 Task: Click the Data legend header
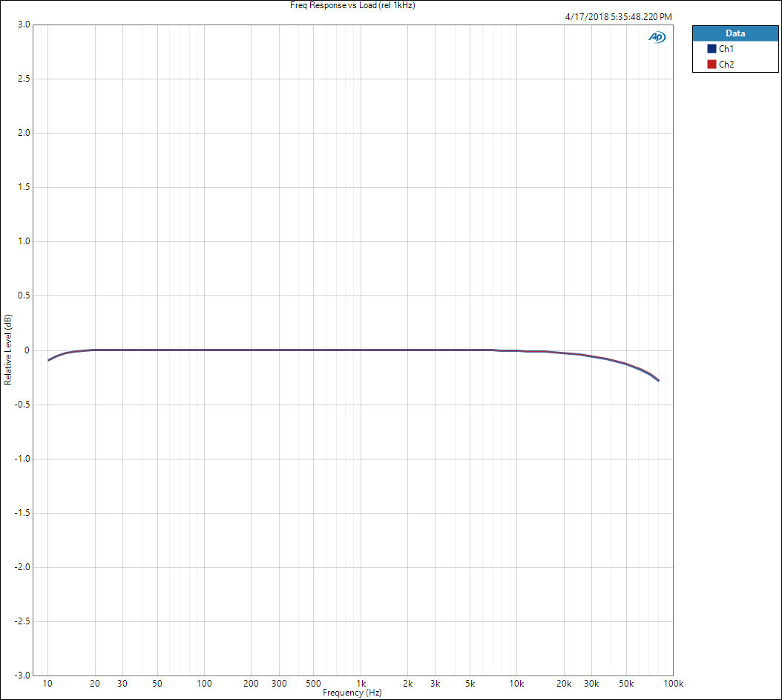pyautogui.click(x=735, y=33)
